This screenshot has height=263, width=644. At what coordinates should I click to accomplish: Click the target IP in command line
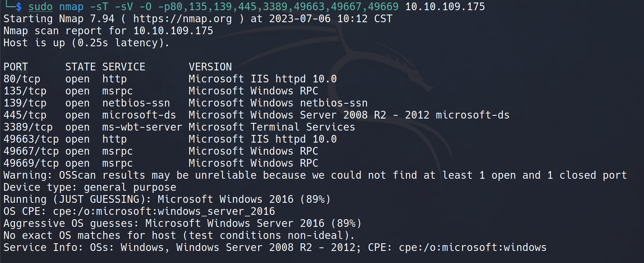pyautogui.click(x=445, y=7)
